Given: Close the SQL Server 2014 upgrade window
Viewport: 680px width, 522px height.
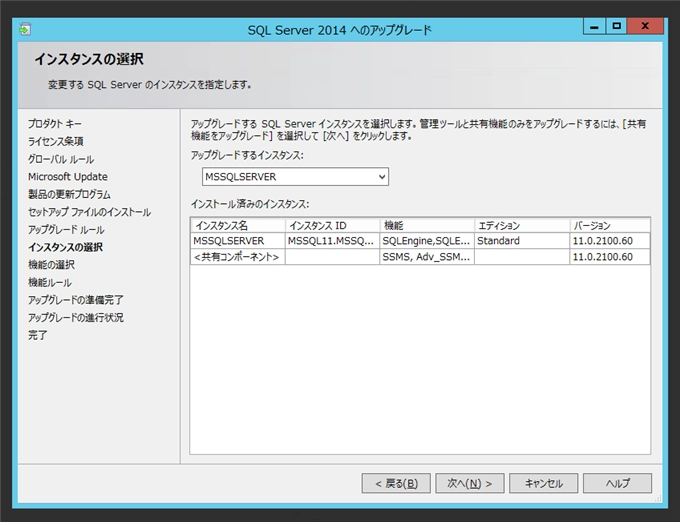Looking at the screenshot, I should click(x=645, y=26).
